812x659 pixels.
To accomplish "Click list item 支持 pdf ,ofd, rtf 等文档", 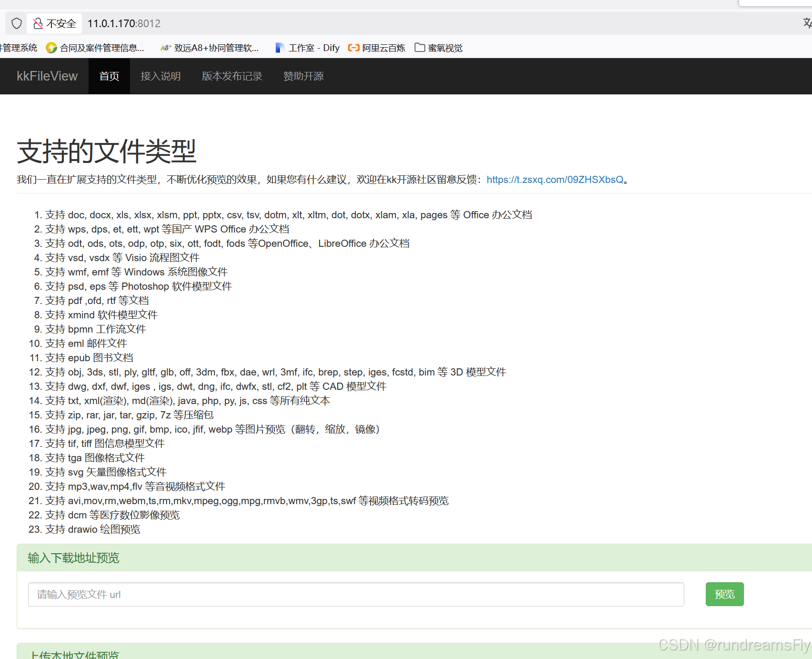I will [97, 301].
